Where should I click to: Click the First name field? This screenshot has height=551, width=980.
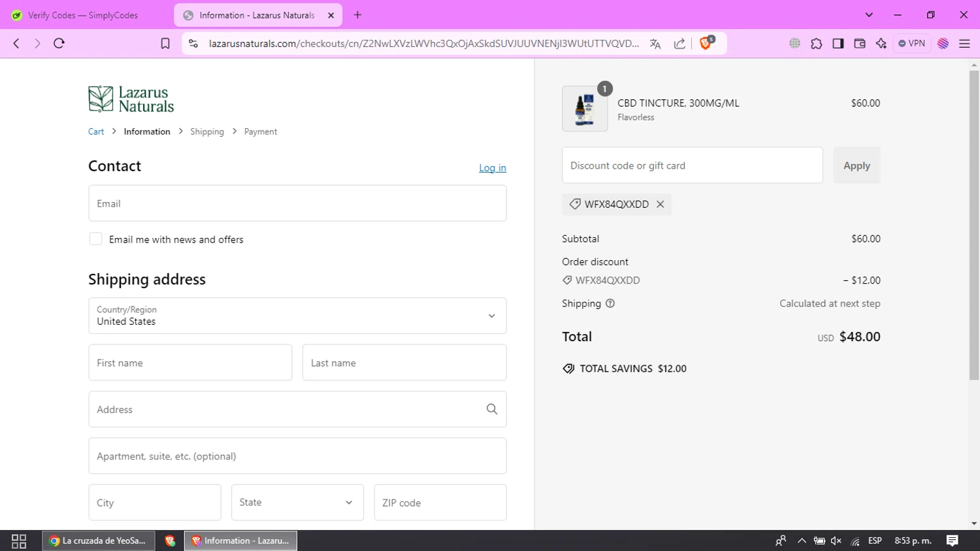190,363
